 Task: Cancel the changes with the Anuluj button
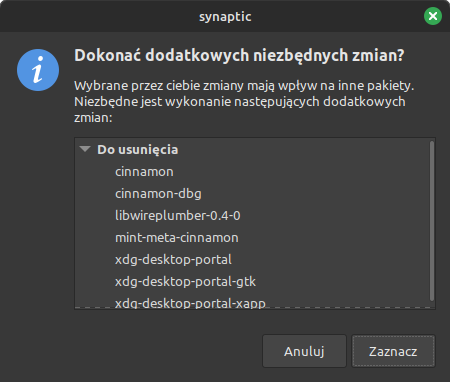304,351
